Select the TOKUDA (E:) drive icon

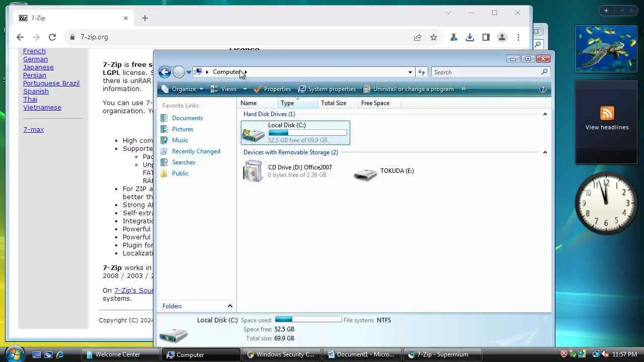tap(365, 174)
